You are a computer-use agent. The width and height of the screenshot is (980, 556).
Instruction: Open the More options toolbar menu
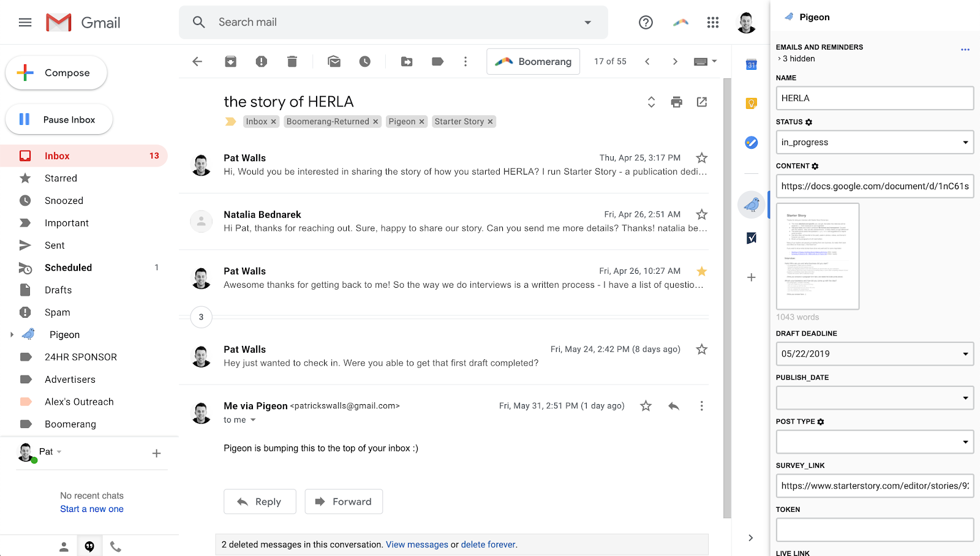[x=466, y=61]
